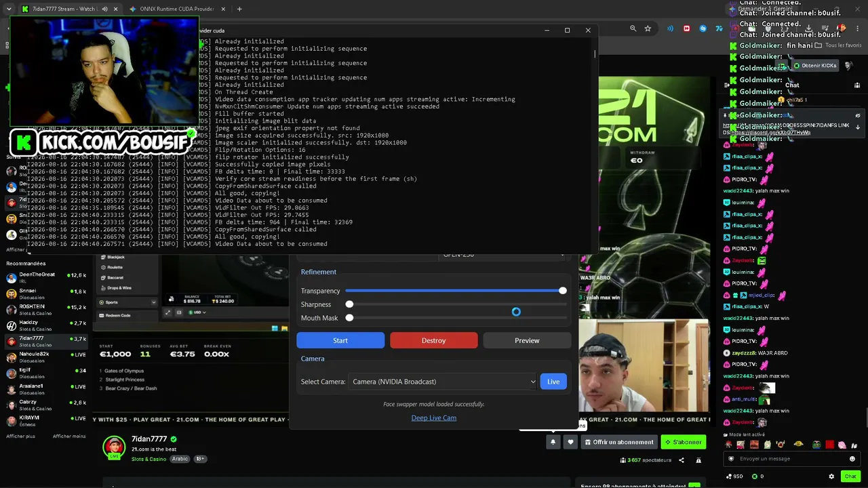
Task: Click the Arabic language tag
Action: 180,459
